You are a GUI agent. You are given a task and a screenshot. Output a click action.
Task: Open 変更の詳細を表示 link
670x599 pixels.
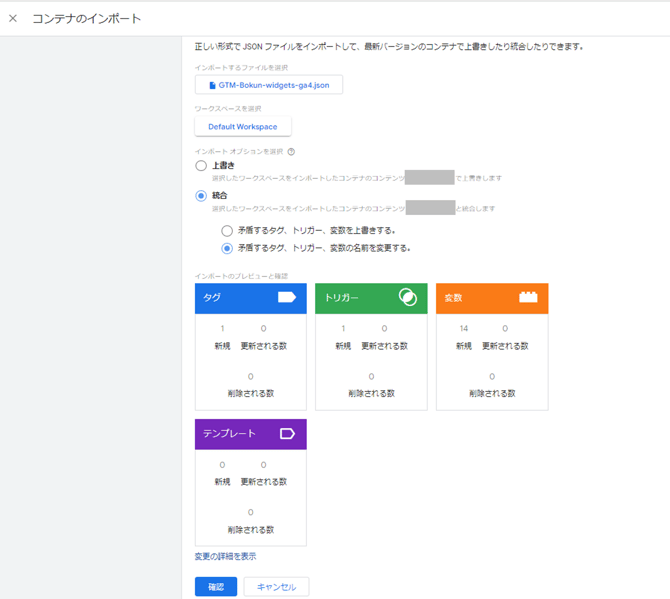[225, 556]
